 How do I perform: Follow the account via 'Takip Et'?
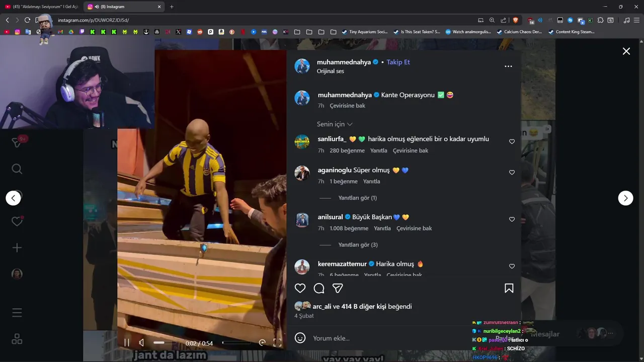pyautogui.click(x=398, y=62)
